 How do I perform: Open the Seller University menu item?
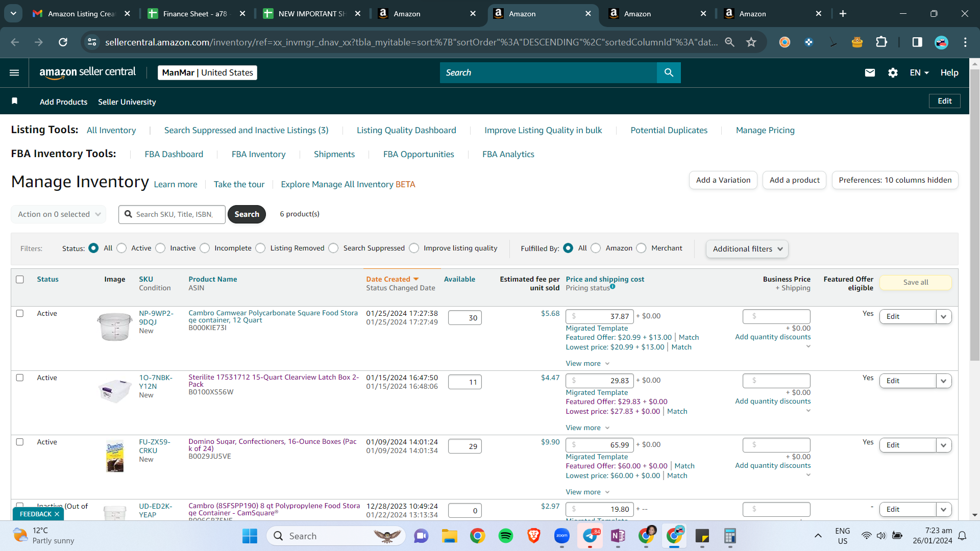click(x=127, y=102)
